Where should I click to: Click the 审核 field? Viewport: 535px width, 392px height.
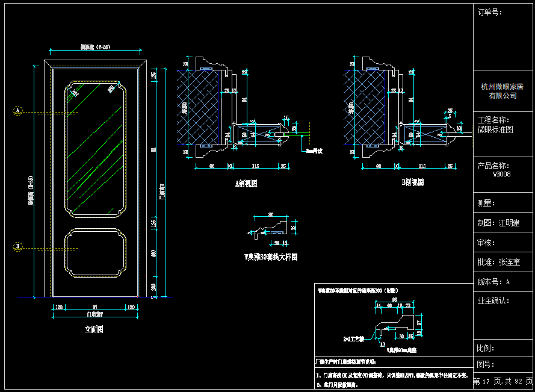(504, 243)
